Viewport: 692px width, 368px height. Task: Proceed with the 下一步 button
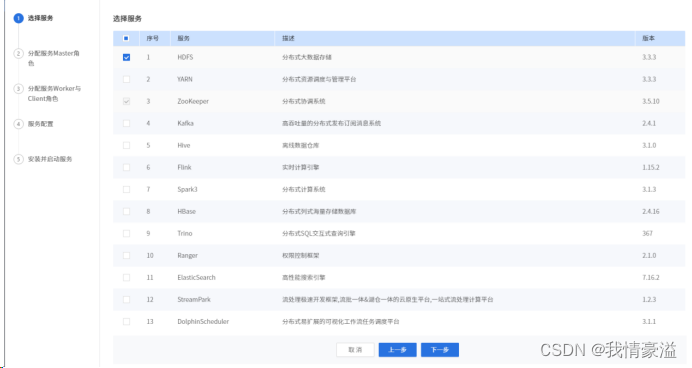point(440,350)
